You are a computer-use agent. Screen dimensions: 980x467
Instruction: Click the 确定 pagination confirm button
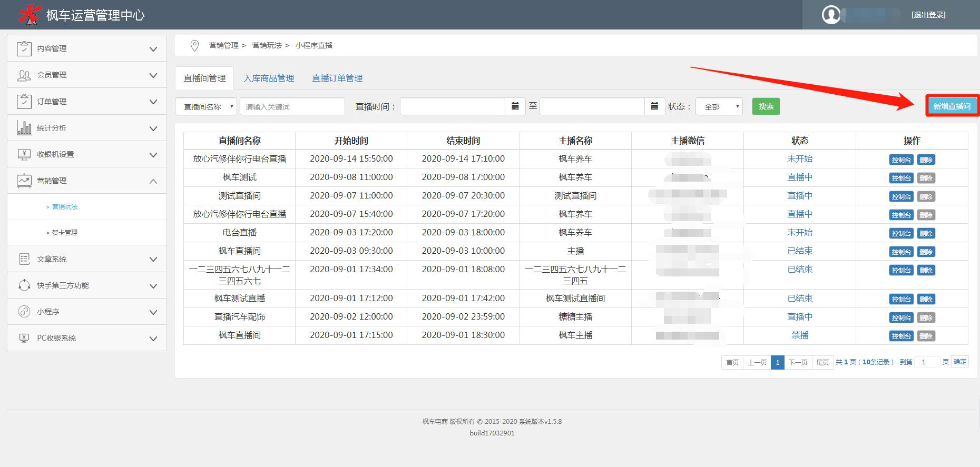click(x=960, y=362)
